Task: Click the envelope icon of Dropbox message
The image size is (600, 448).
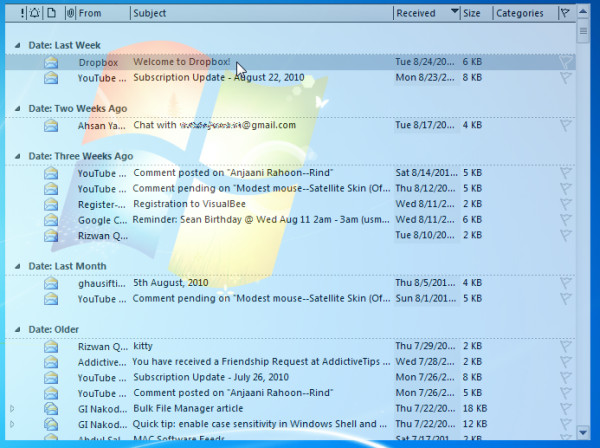Action: click(51, 62)
